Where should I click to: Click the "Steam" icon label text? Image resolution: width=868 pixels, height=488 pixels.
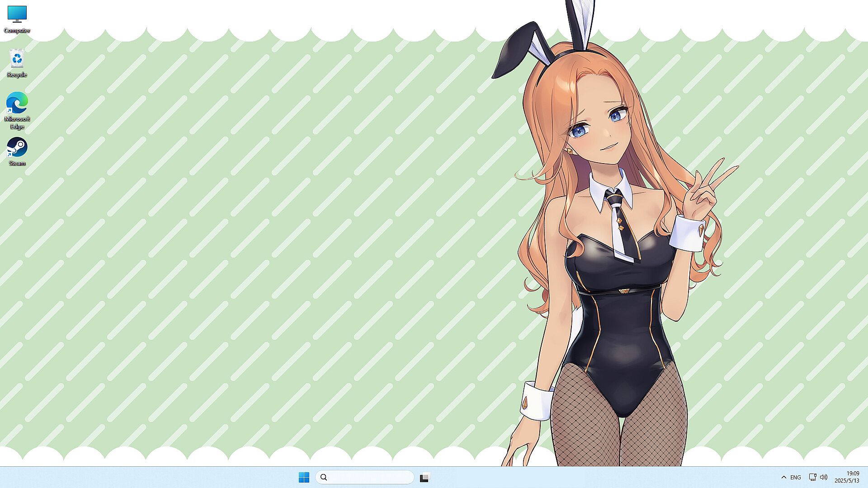[x=17, y=163]
